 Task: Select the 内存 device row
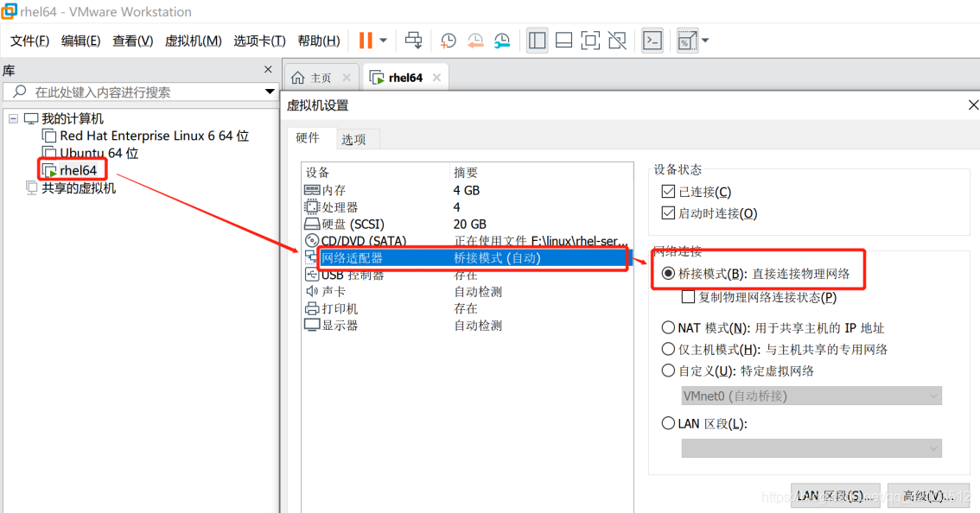click(467, 190)
